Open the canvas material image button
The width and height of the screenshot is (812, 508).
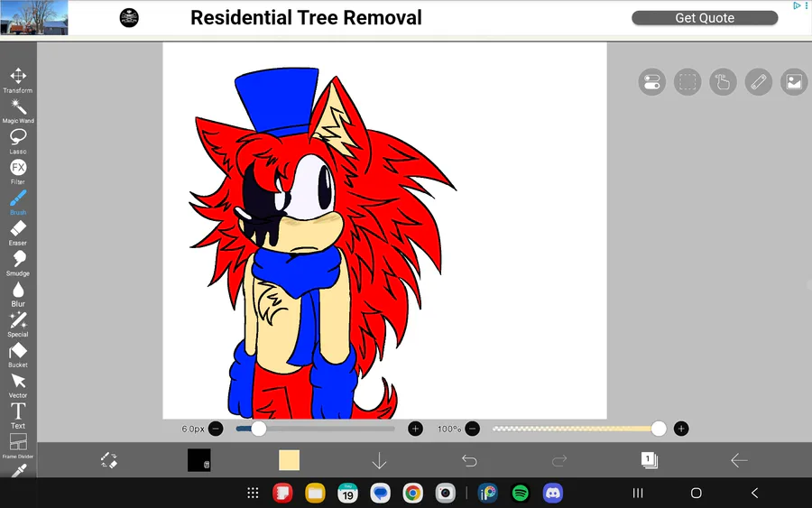(x=794, y=82)
